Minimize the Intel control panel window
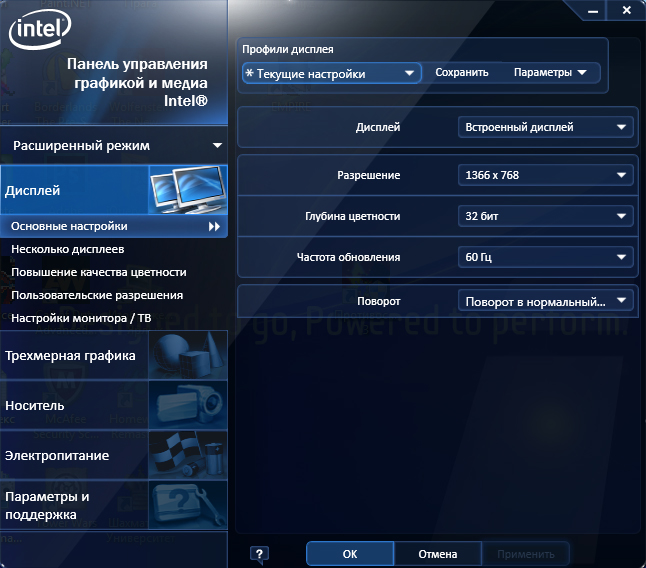The image size is (646, 568). 593,11
